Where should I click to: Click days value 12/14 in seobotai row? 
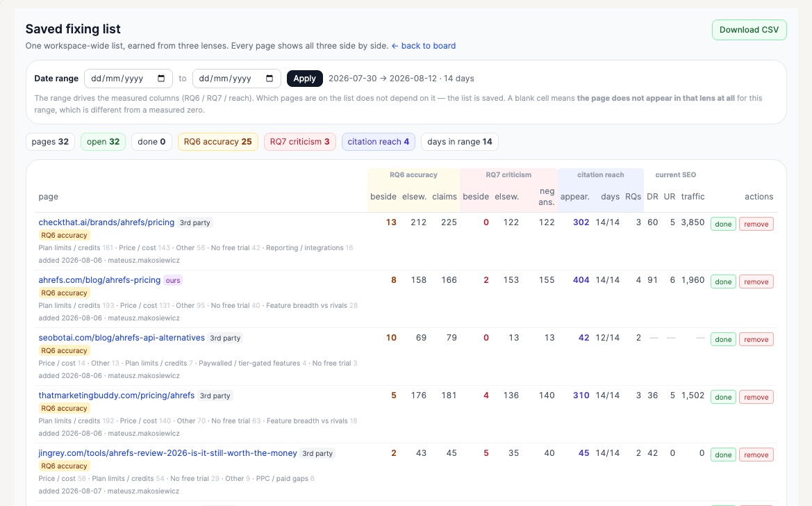(x=608, y=338)
